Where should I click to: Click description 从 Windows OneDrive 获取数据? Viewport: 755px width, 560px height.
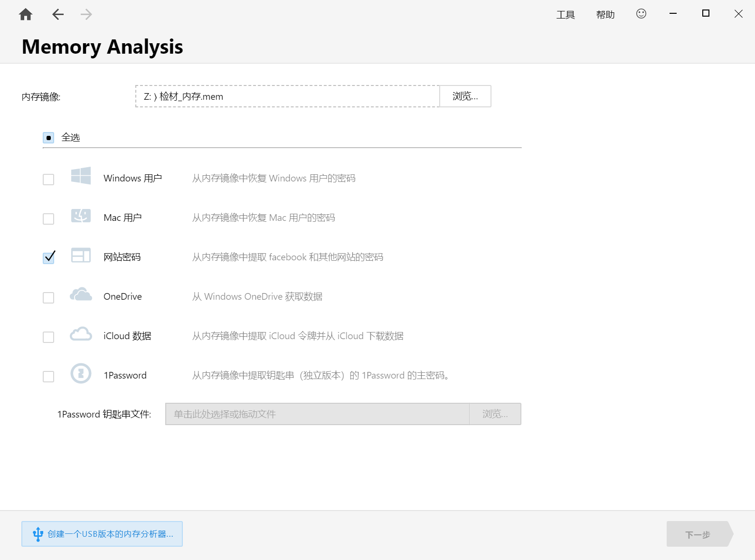[x=257, y=297]
